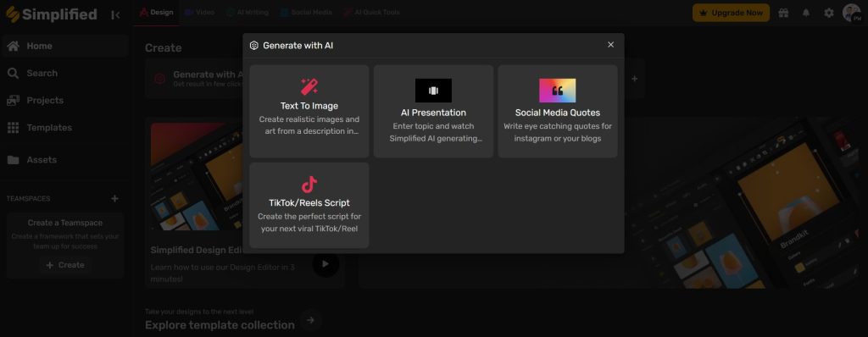
Task: Click the AI Presentation slide icon
Action: (x=433, y=91)
